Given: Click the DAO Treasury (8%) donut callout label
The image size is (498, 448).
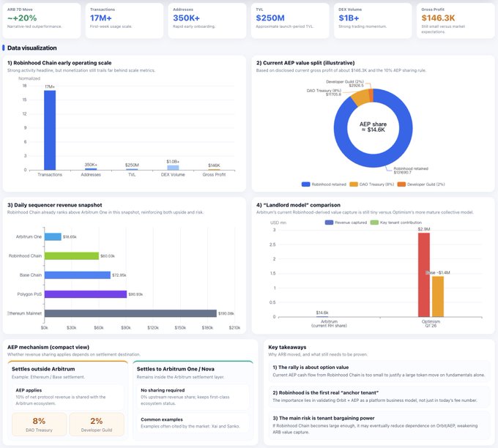Looking at the screenshot, I should coord(324,92).
